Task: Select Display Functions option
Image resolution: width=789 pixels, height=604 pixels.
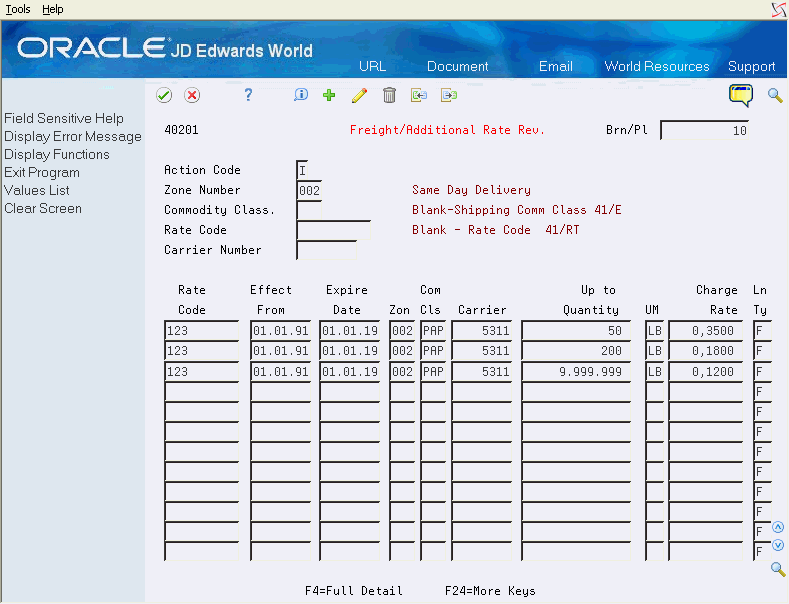Action: click(57, 155)
